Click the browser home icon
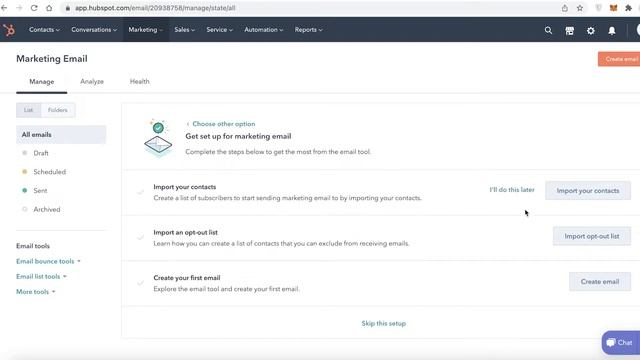Screen dimensions: 640x360 49,8
